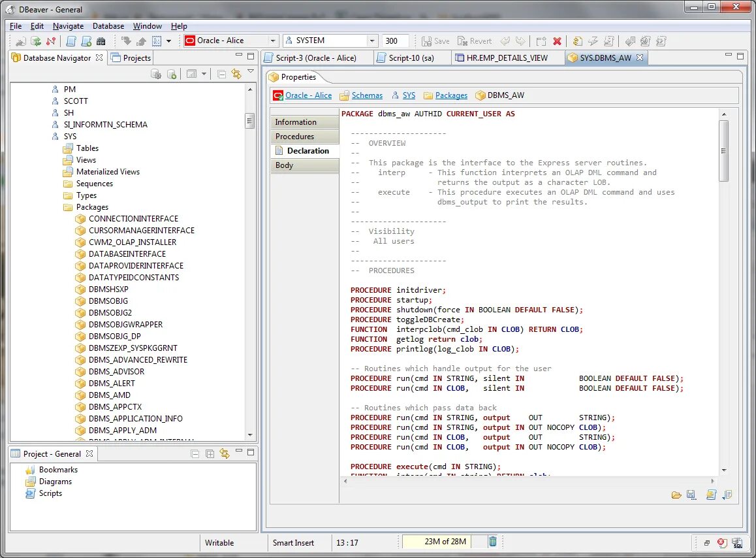
Task: Click the transaction mode icon in the toolbar
Action: pos(157,41)
